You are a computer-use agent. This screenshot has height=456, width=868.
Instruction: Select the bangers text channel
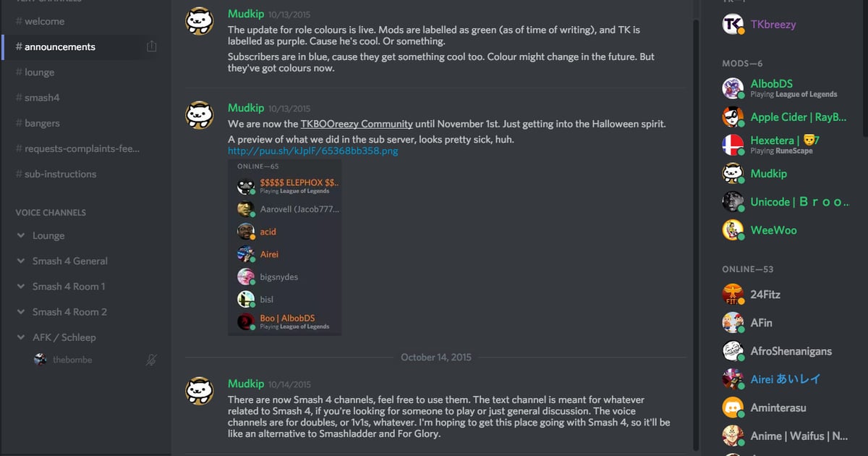coord(42,123)
